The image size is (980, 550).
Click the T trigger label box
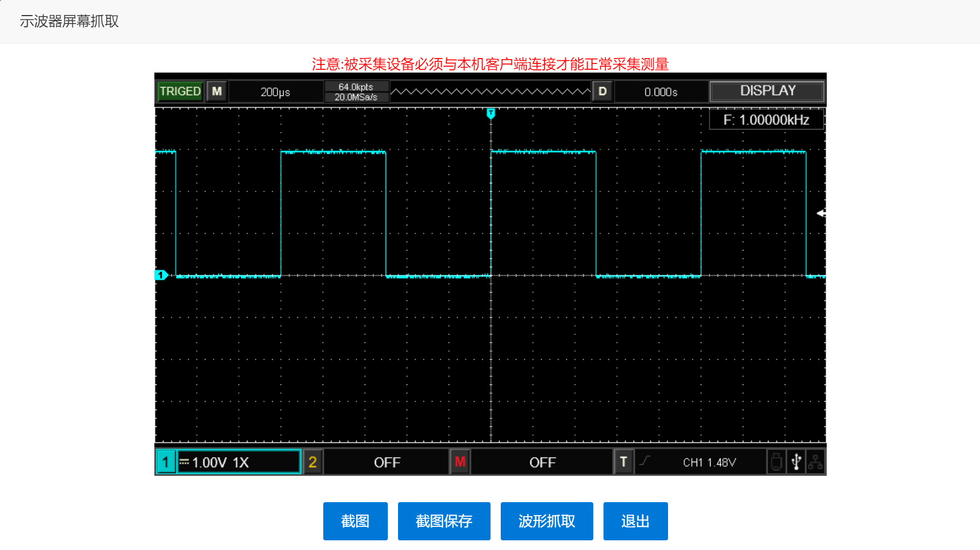pyautogui.click(x=623, y=462)
